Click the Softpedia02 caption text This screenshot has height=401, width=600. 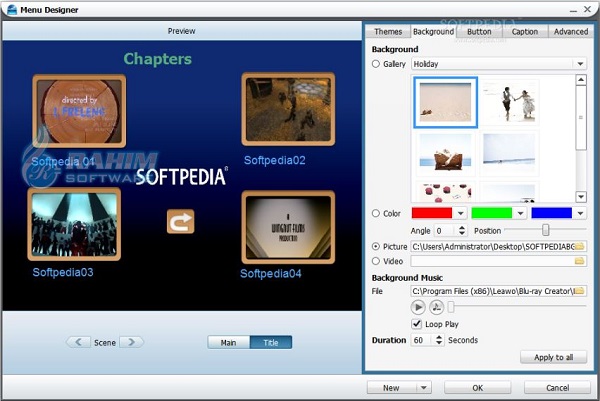275,160
